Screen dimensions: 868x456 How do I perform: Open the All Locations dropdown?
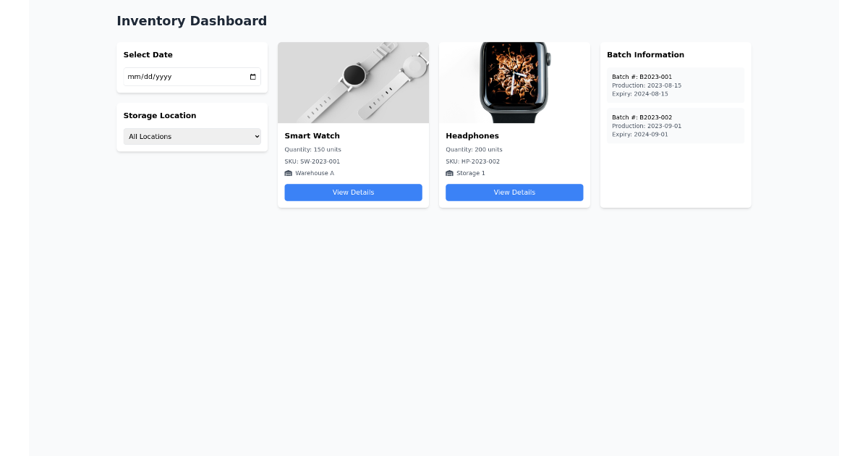click(192, 136)
